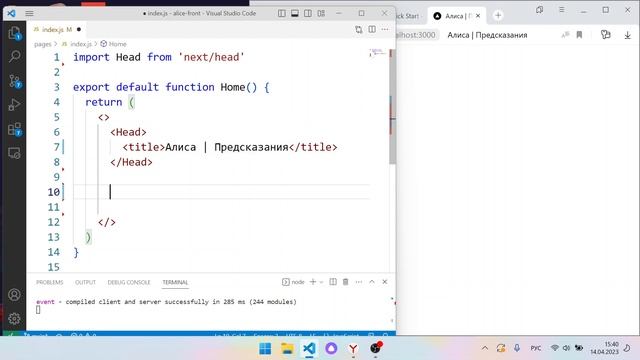Click the РУС language indicator

536,348
